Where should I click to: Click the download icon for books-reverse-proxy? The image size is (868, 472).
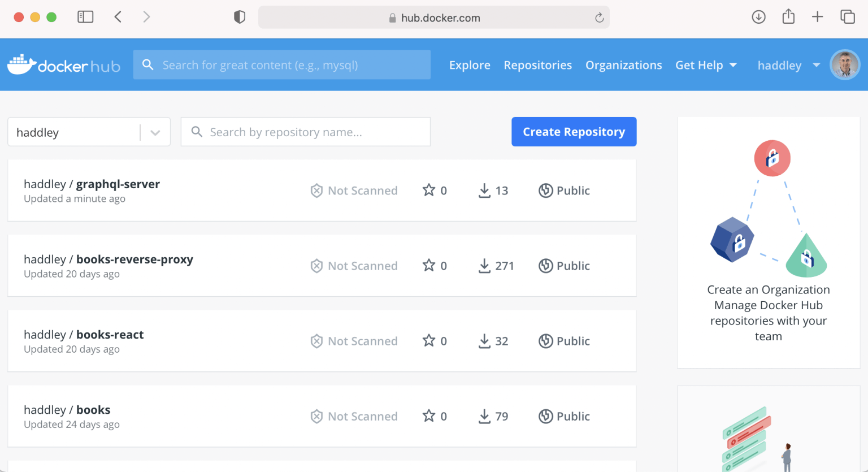pyautogui.click(x=484, y=266)
